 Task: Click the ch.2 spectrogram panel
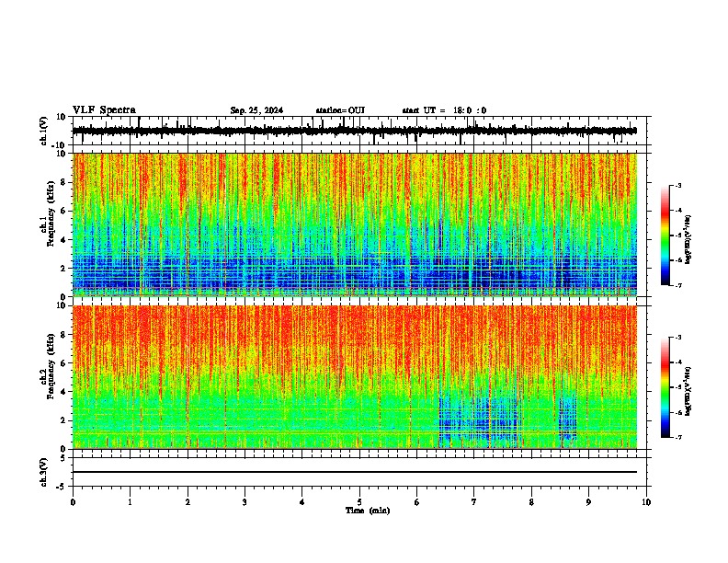pyautogui.click(x=355, y=377)
